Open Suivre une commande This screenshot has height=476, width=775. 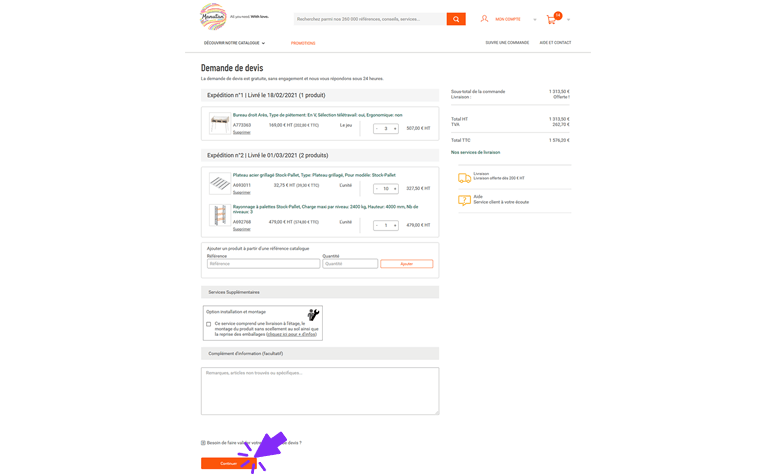pos(507,43)
